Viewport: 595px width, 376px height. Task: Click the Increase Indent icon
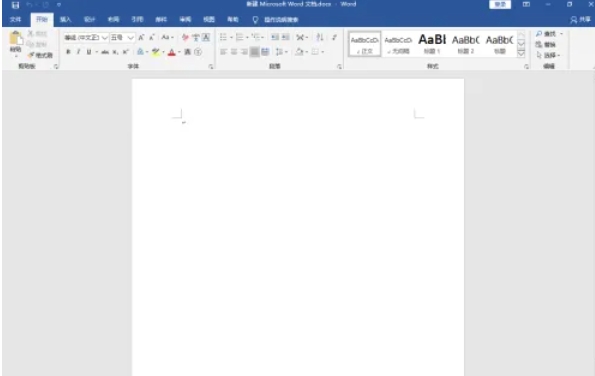pyautogui.click(x=286, y=37)
